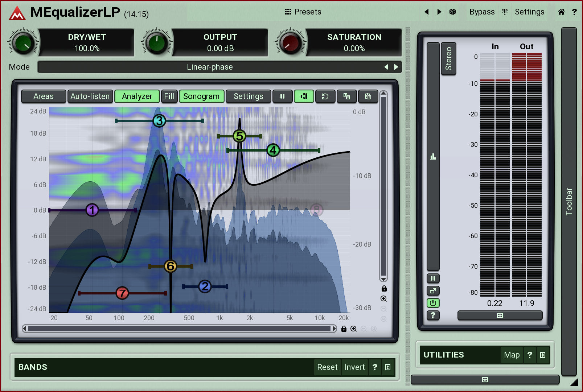Pause the level meter

click(x=433, y=278)
